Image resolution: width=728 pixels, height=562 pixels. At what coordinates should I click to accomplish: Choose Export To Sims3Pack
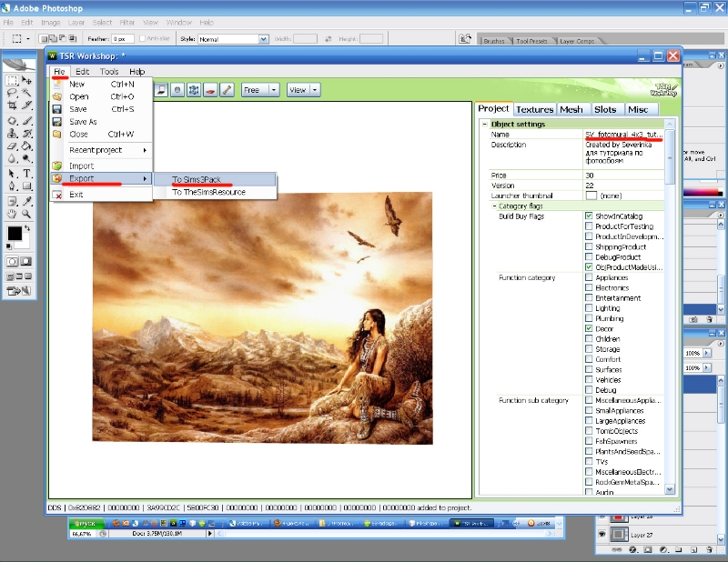[215, 179]
